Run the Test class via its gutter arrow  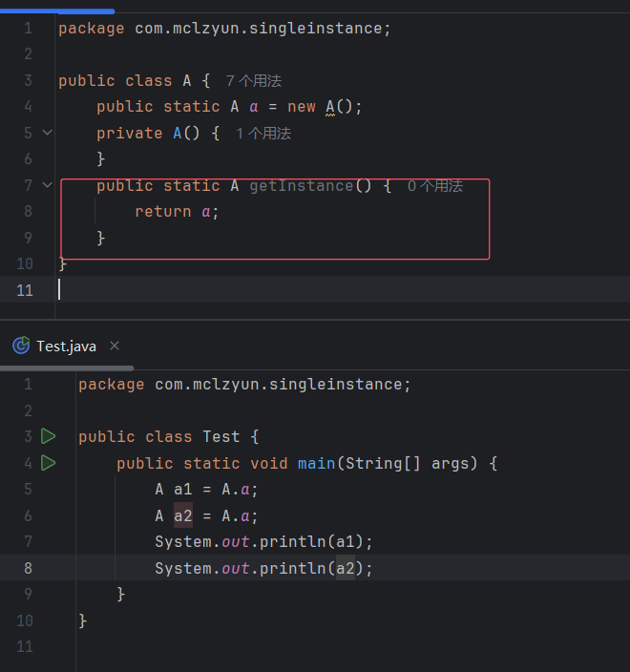[x=48, y=436]
